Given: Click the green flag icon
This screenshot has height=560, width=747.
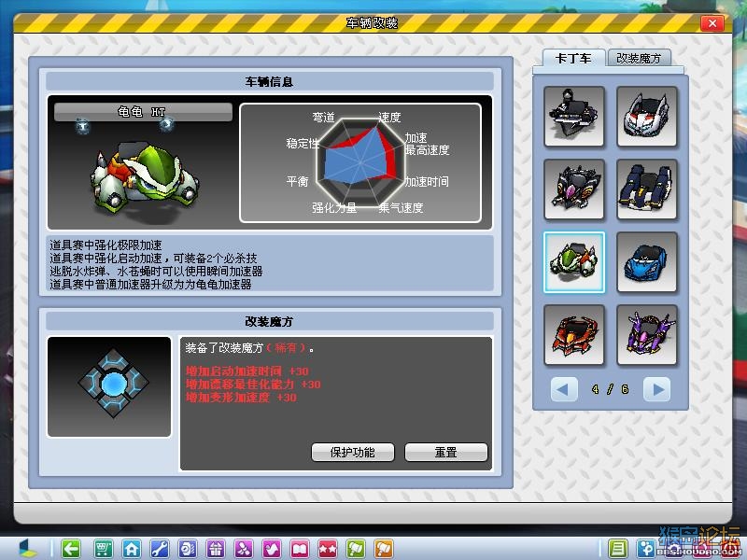Looking at the screenshot, I should tap(356, 549).
